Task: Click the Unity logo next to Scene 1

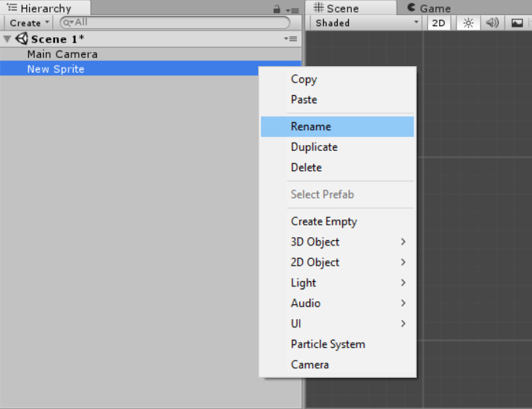Action: [x=22, y=39]
